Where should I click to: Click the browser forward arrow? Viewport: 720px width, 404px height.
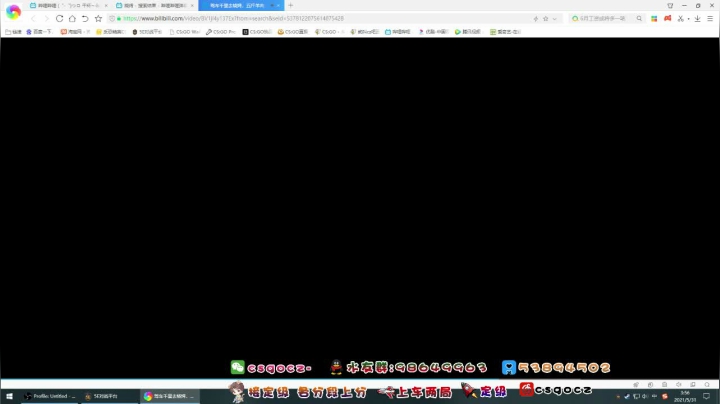pyautogui.click(x=46, y=19)
